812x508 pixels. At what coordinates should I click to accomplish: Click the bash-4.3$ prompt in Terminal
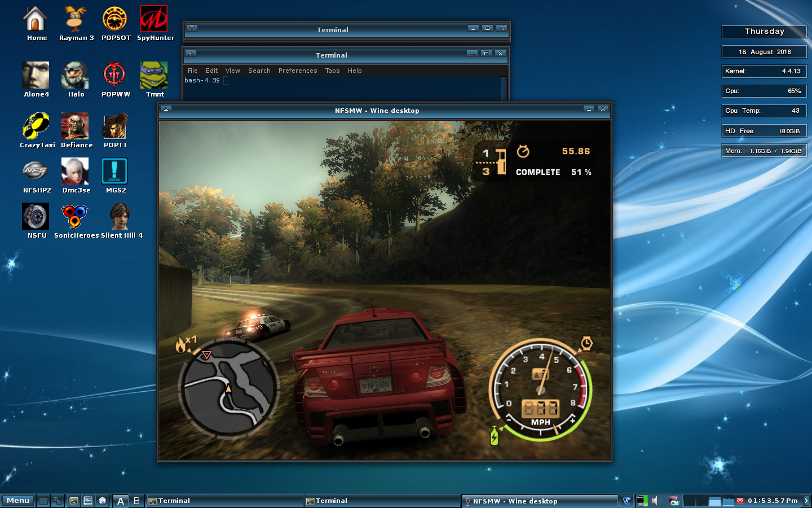[x=202, y=80]
